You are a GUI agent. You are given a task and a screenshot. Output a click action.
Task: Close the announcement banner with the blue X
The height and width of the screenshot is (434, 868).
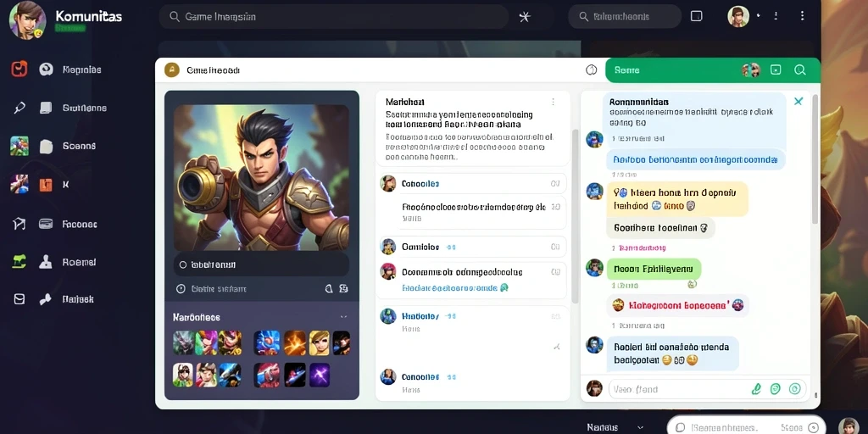pyautogui.click(x=798, y=102)
